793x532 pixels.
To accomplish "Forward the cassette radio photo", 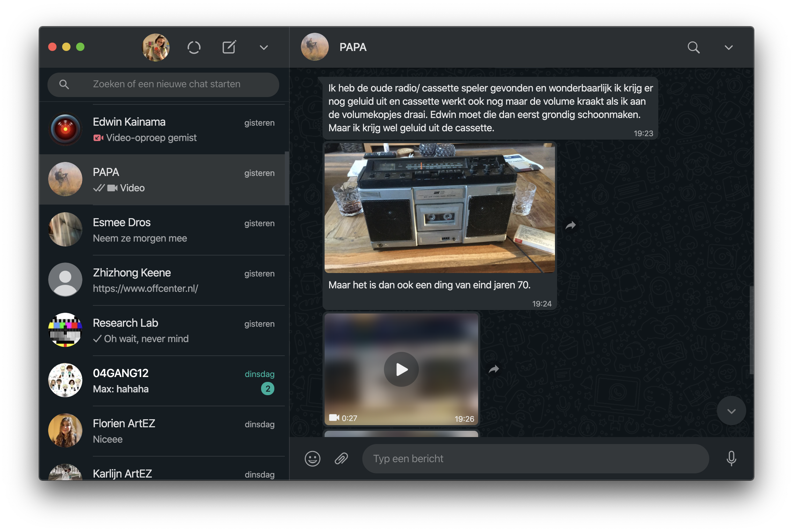I will (x=571, y=226).
